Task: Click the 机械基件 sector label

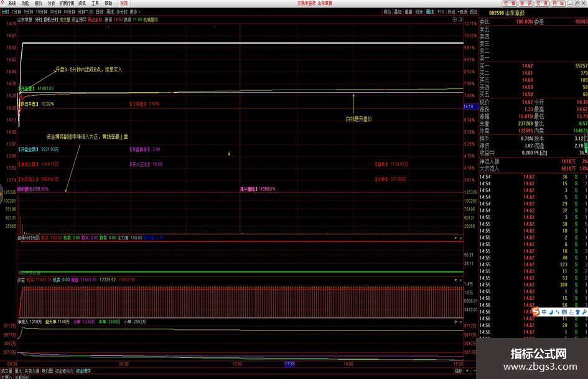Action: click(151, 19)
